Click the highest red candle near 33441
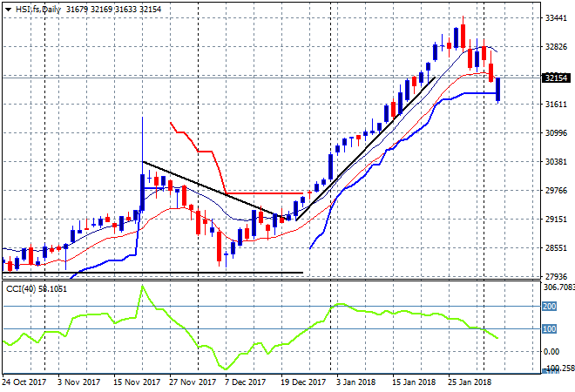 (x=463, y=35)
